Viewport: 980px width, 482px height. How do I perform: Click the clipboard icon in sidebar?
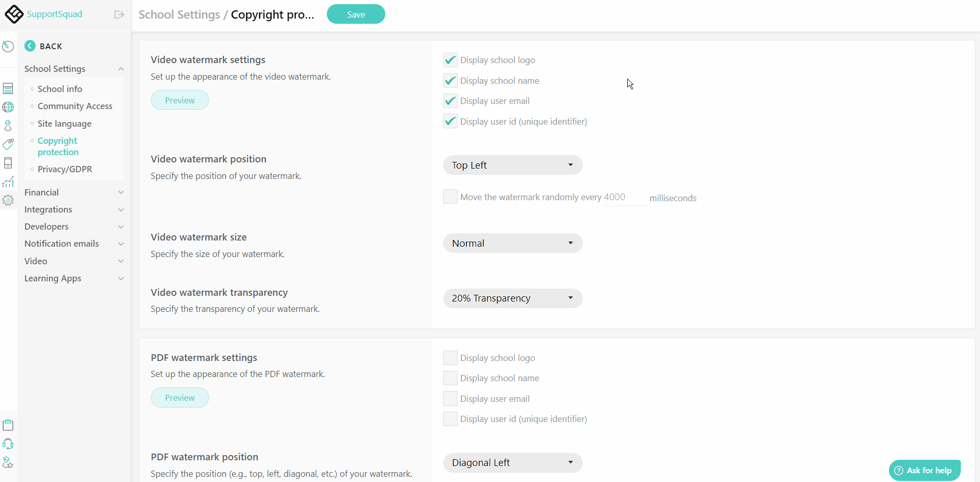(x=8, y=425)
